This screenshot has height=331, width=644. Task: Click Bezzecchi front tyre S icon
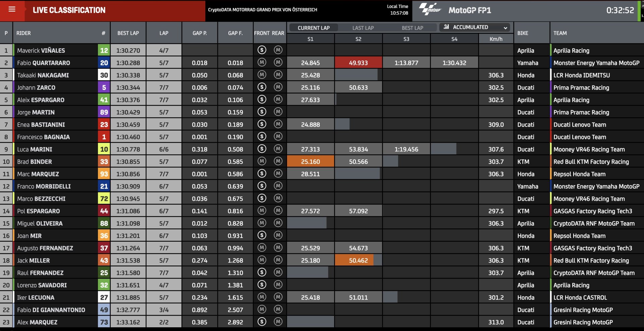[262, 198]
